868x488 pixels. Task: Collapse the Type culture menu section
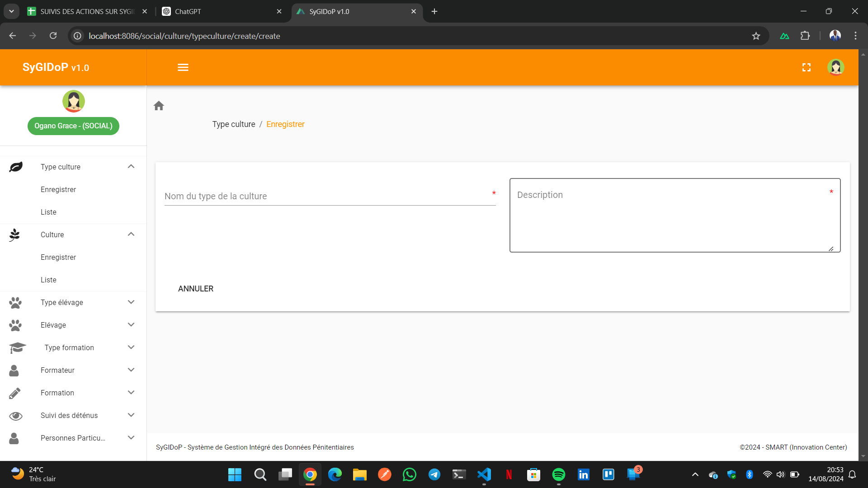tap(131, 166)
